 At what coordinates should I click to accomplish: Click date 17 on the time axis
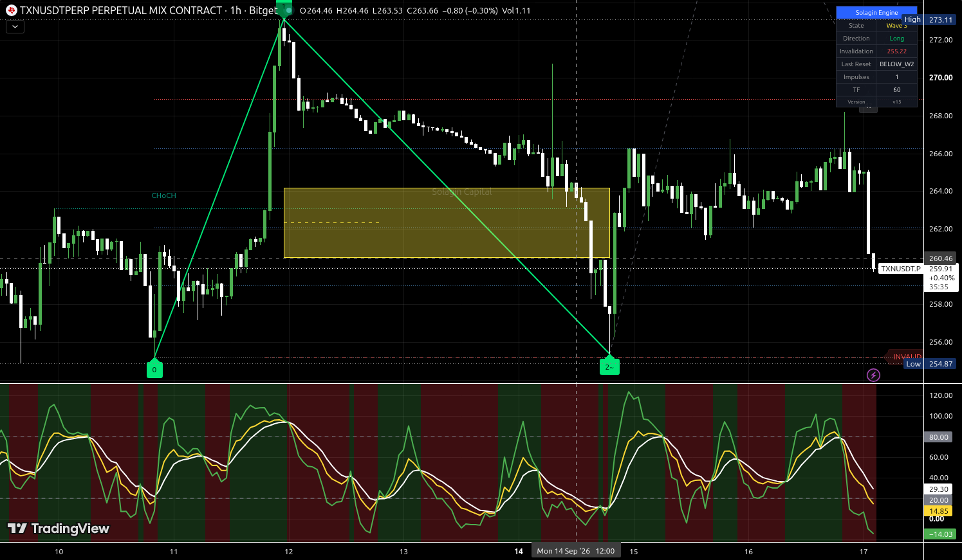coord(864,552)
